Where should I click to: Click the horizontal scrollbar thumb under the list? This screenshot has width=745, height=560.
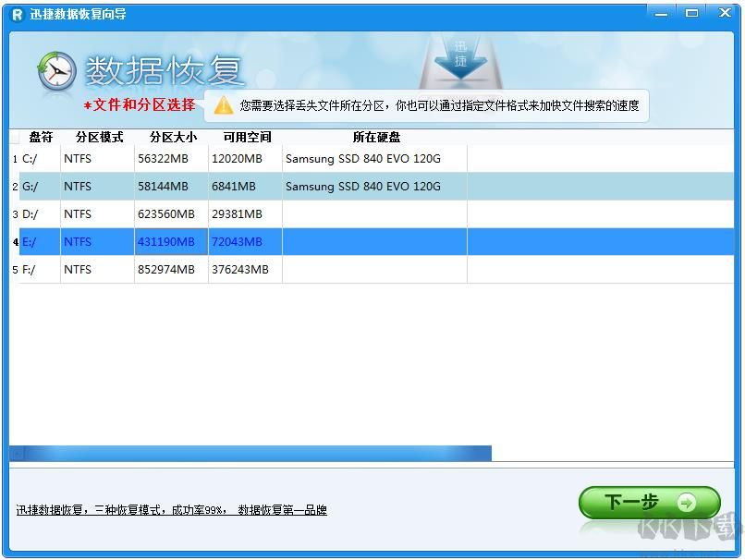pyautogui.click(x=258, y=454)
